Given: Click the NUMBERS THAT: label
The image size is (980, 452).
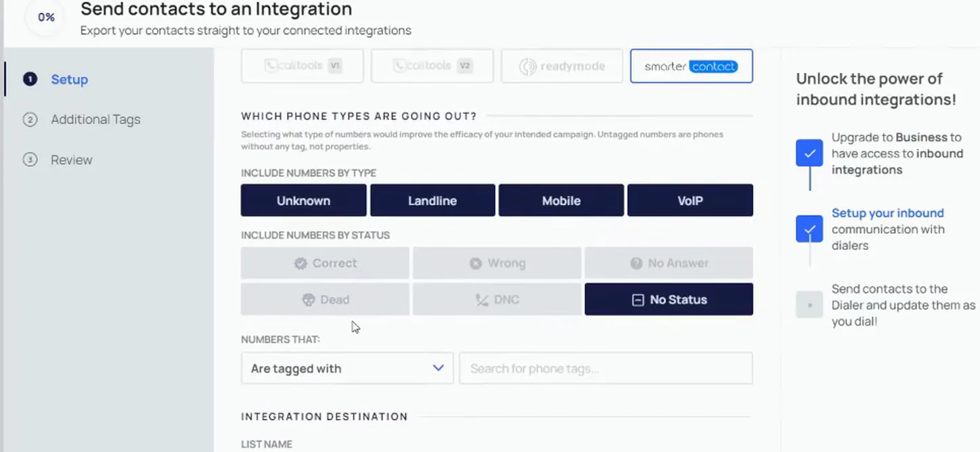Looking at the screenshot, I should [x=280, y=339].
